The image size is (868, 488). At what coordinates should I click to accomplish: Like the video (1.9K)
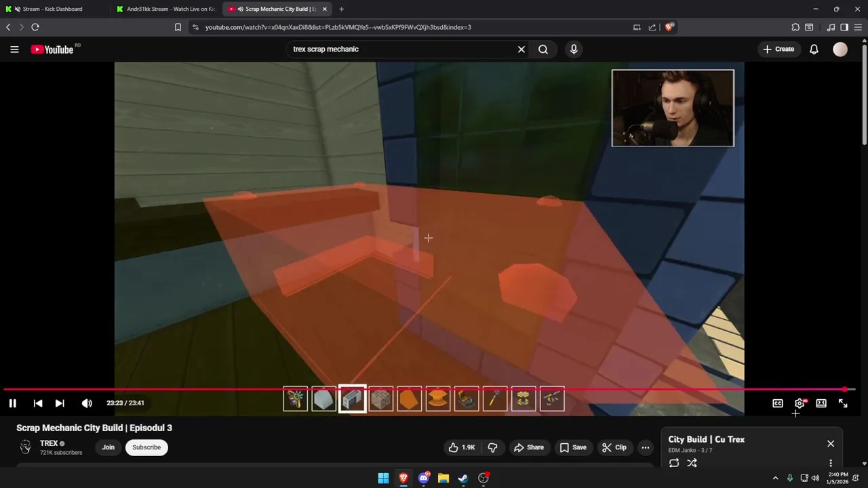[x=461, y=447]
